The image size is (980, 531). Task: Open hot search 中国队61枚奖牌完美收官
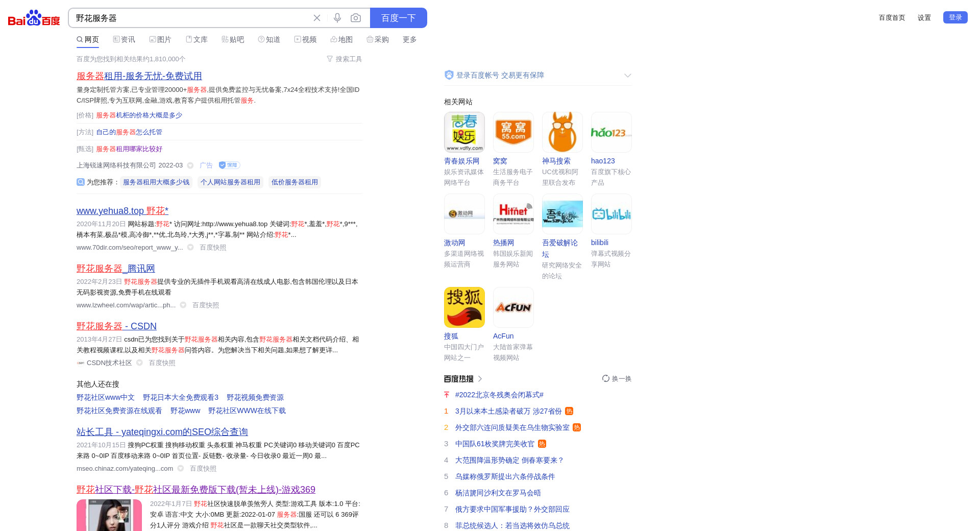click(x=495, y=444)
